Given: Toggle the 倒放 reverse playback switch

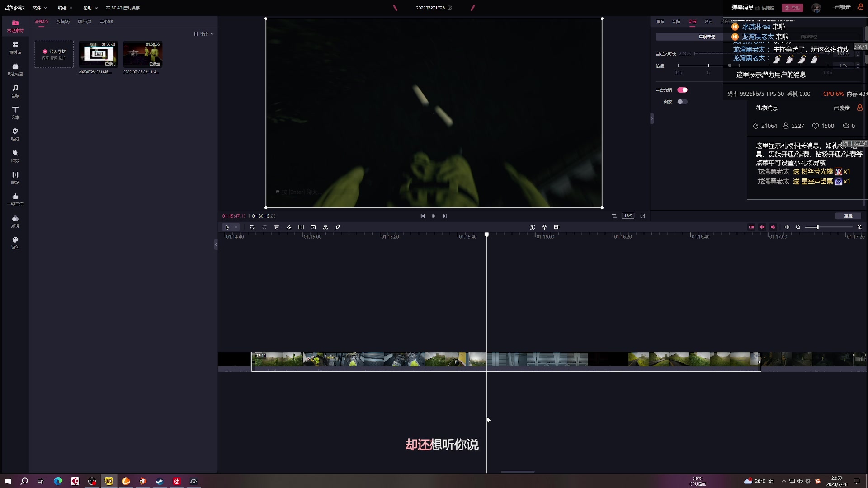Looking at the screenshot, I should pos(682,102).
